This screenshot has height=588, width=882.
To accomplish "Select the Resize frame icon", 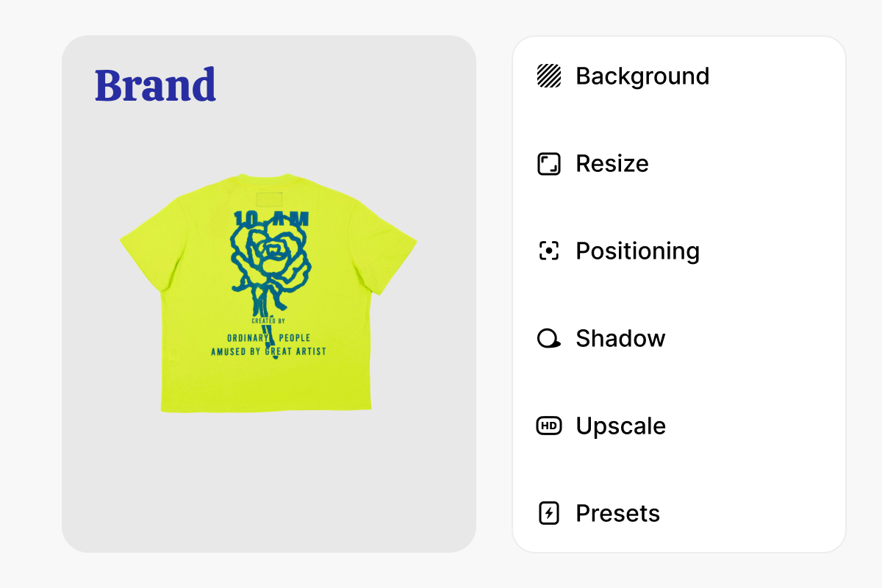I will 549,163.
